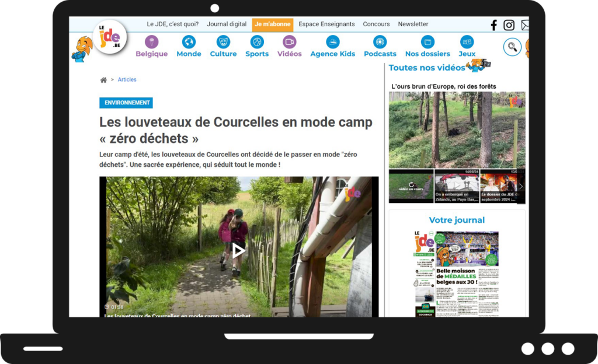This screenshot has height=364, width=598.
Task: Select the Zélande Pays-Bas video thumbnail
Action: point(457,186)
